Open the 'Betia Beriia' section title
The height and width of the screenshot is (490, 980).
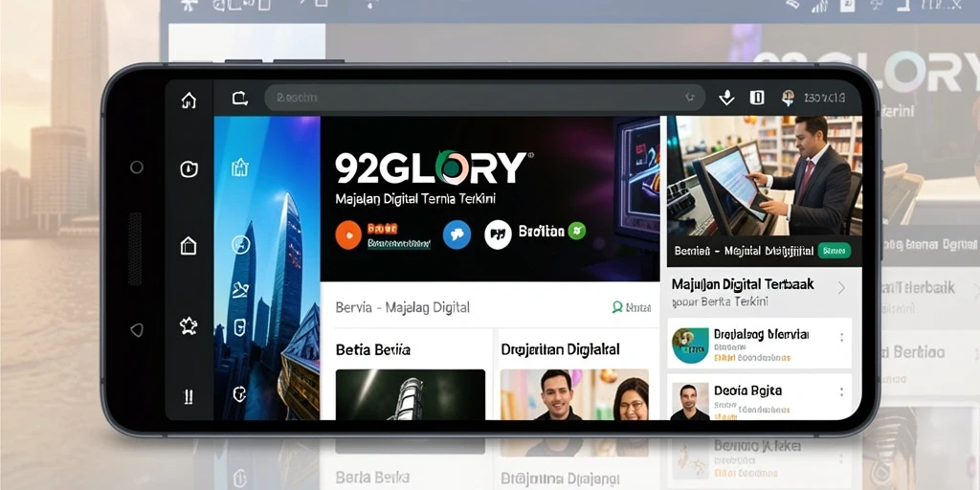click(x=373, y=349)
